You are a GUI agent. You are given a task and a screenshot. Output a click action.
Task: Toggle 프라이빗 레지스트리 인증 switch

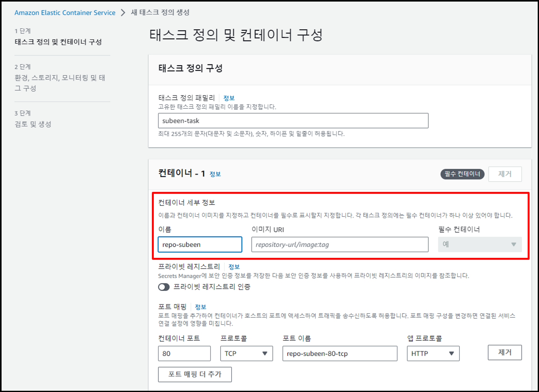click(x=164, y=287)
